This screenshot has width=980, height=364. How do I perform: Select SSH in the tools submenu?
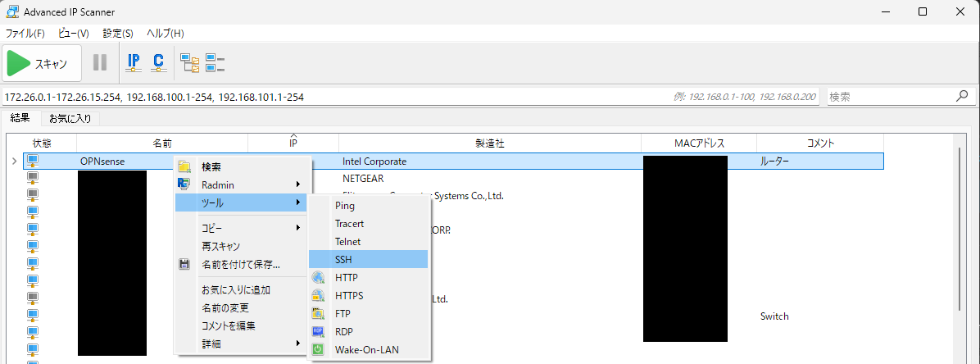(x=369, y=259)
